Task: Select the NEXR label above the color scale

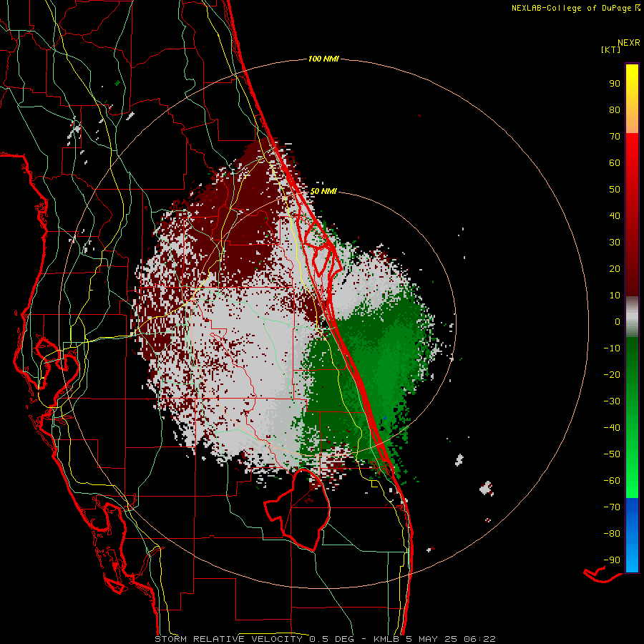Action: tap(629, 43)
